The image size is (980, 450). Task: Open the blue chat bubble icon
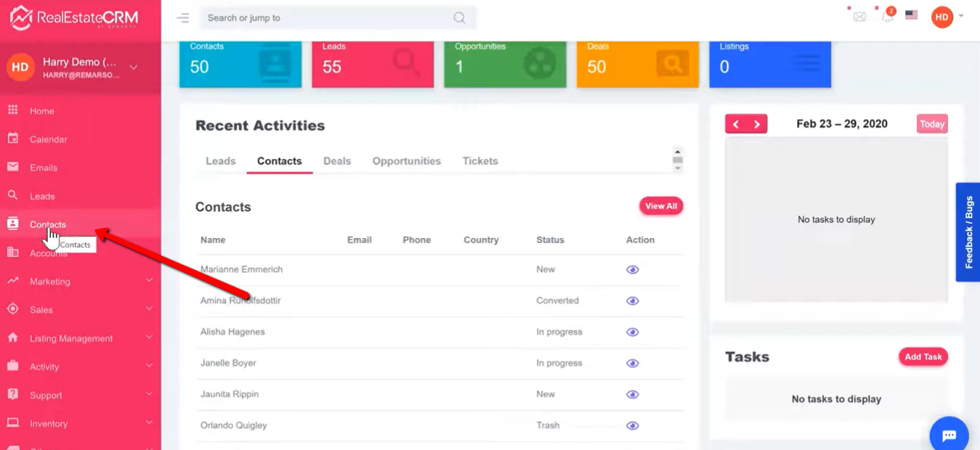click(949, 435)
